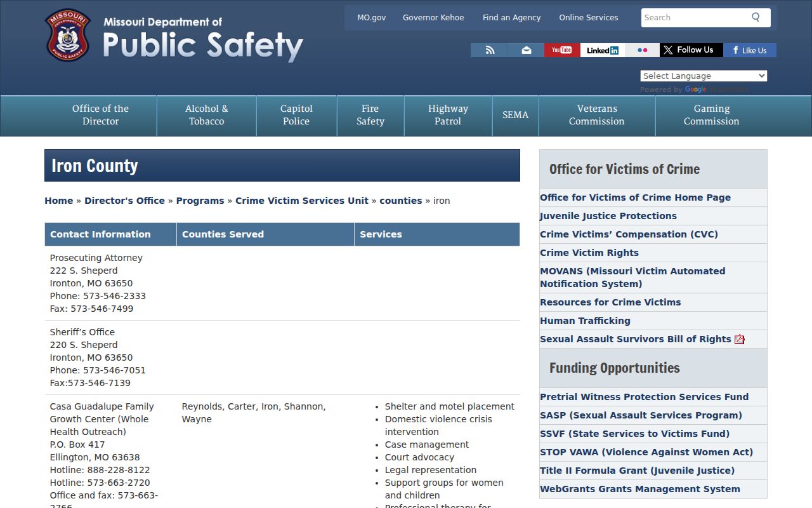Open the RSS feed icon
The width and height of the screenshot is (812, 508).
[489, 50]
